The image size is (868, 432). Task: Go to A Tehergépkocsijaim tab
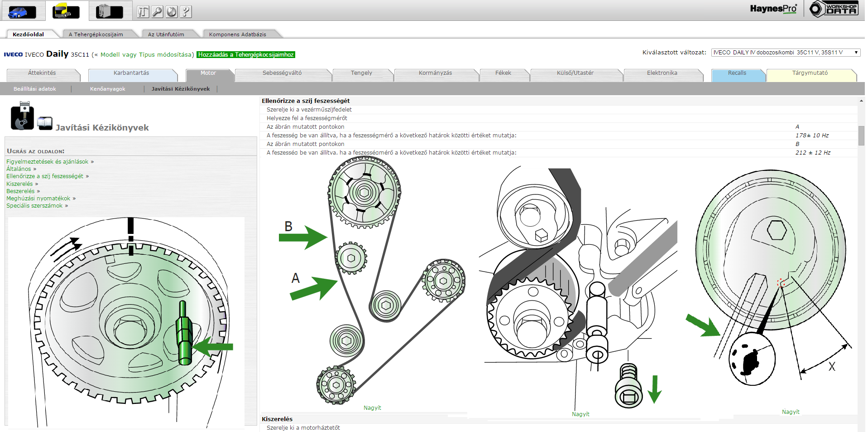pos(96,34)
